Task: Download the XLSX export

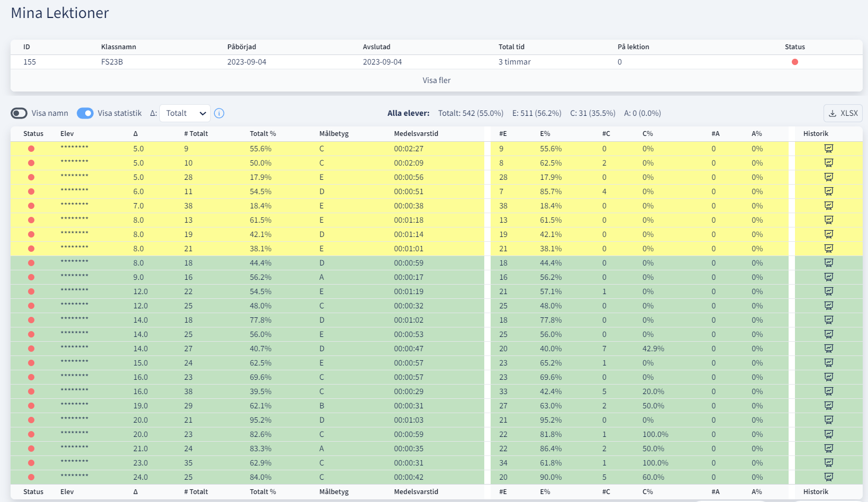Action: [x=843, y=113]
